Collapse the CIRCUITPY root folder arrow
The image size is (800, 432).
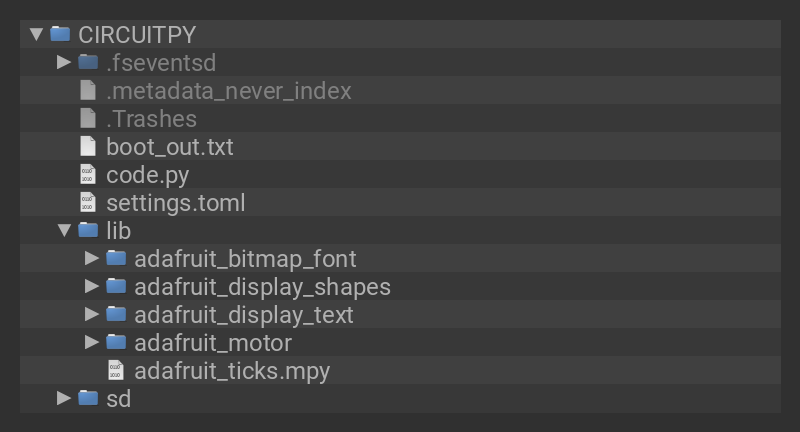click(x=36, y=34)
